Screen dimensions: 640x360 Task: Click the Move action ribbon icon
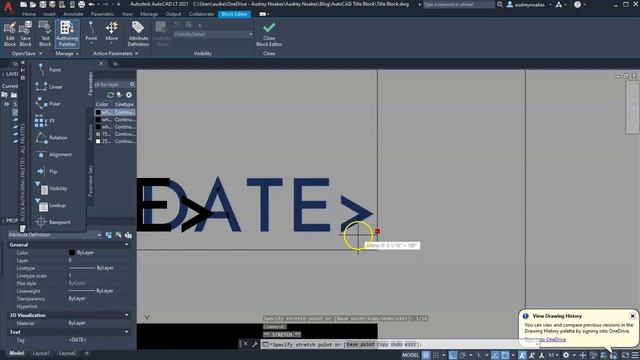tap(111, 32)
